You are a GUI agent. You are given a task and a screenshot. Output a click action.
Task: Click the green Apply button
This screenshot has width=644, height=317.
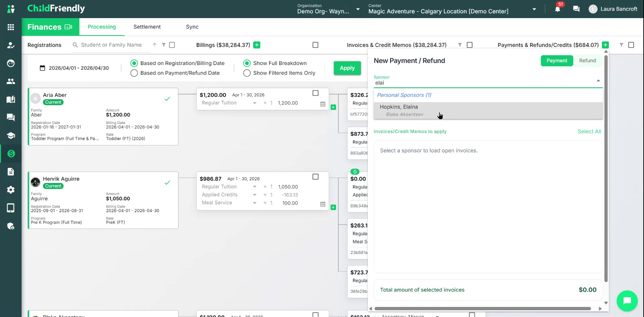347,68
